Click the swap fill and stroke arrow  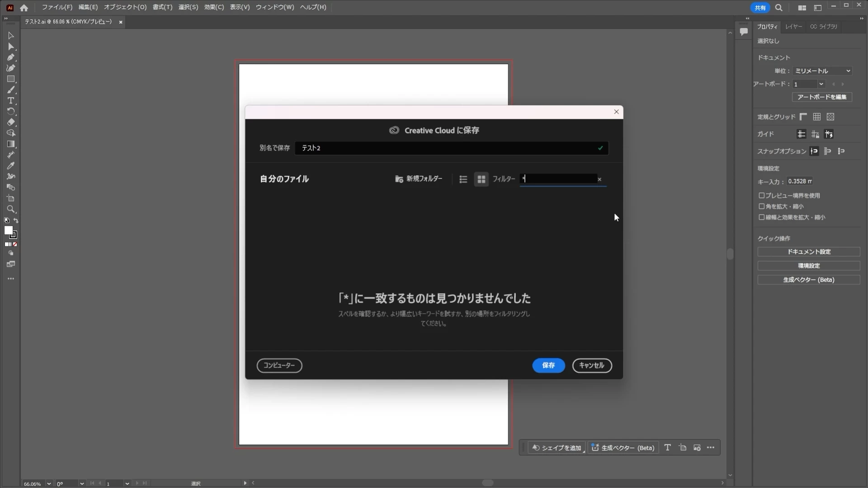click(x=16, y=221)
